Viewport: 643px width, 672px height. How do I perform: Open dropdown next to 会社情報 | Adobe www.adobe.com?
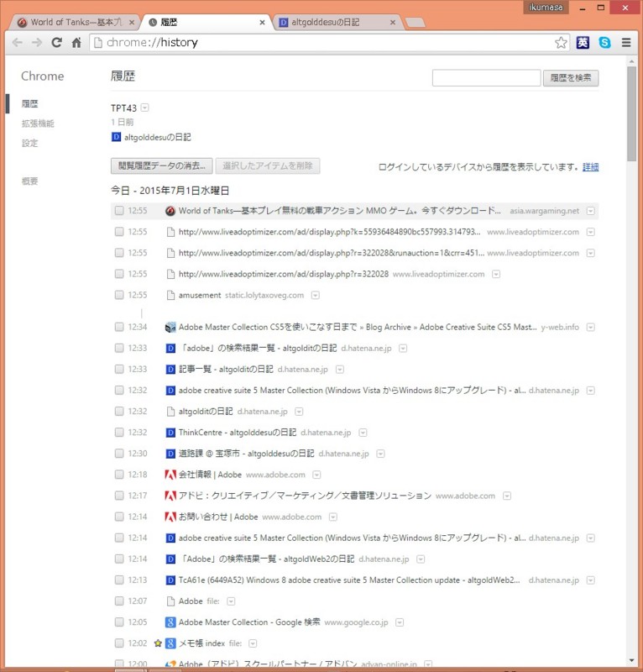coord(316,475)
